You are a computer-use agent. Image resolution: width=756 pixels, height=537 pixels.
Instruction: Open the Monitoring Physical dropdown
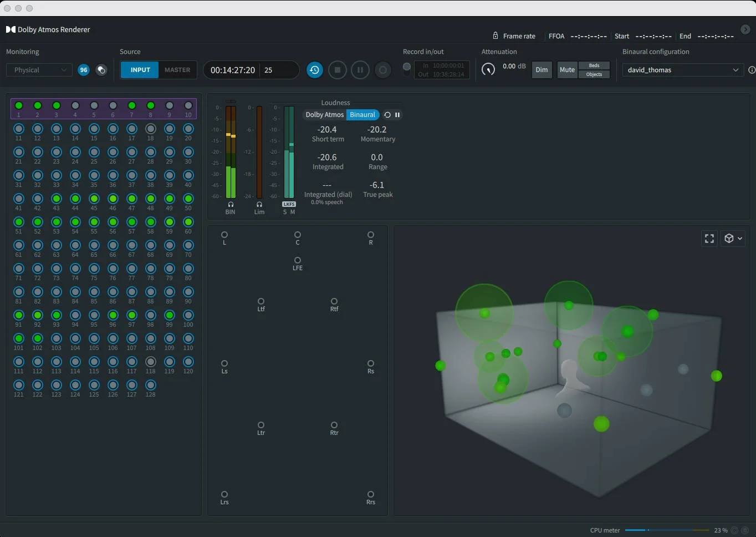click(x=39, y=70)
